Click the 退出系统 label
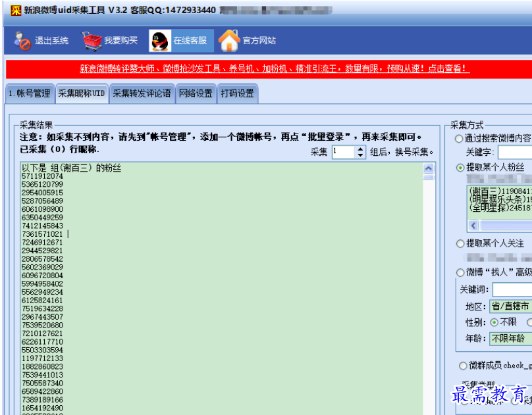The height and width of the screenshot is (415, 532). [x=51, y=41]
